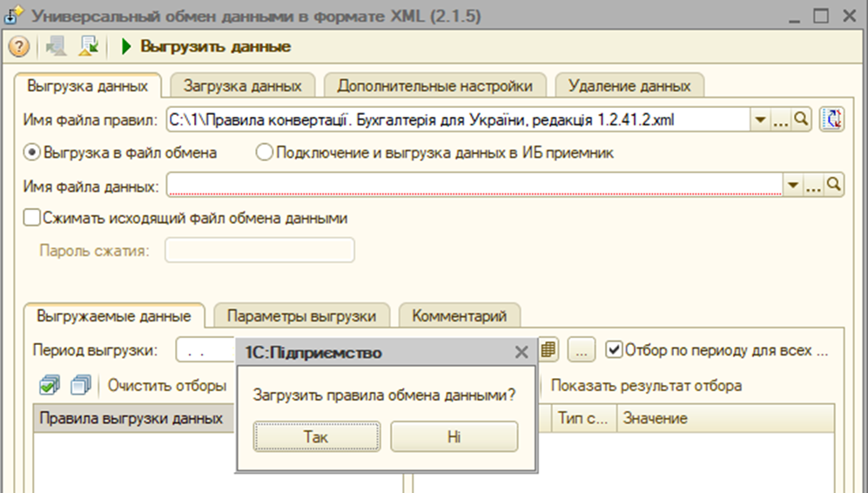This screenshot has height=493, width=868.
Task: Click the Имя файла данных input field
Action: tap(475, 185)
